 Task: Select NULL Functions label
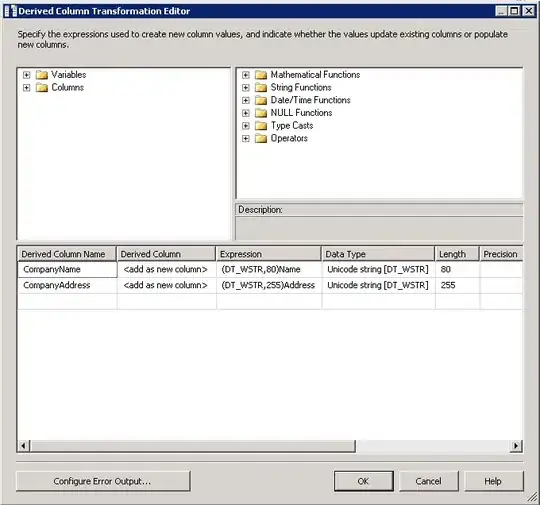point(301,113)
